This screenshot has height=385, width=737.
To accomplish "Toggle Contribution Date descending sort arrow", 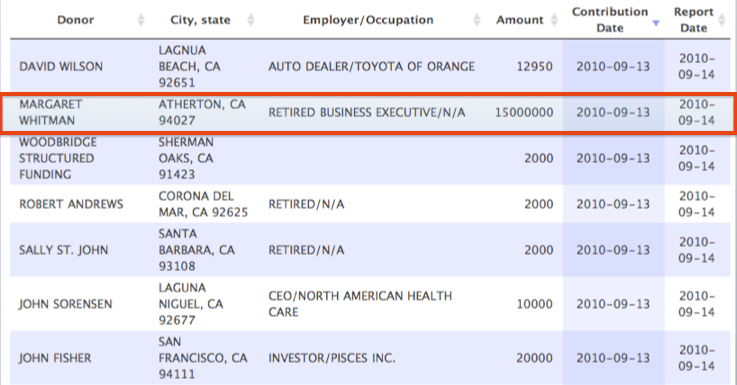I will tap(656, 23).
